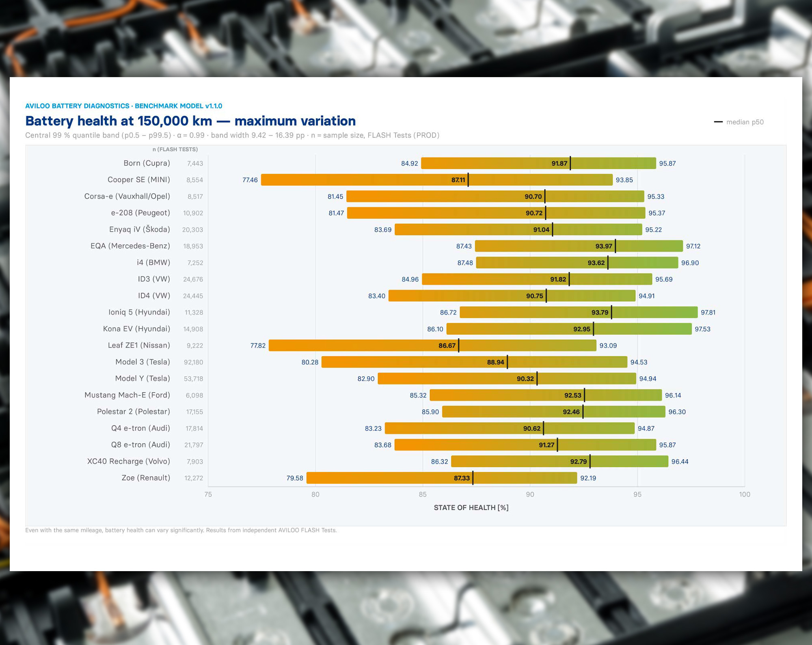Click the x-axis tick label "95"
812x645 pixels.
click(x=637, y=494)
